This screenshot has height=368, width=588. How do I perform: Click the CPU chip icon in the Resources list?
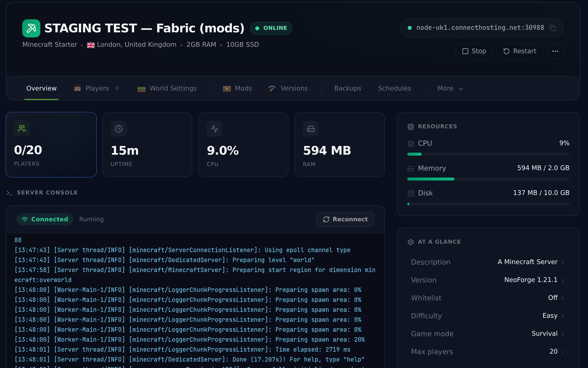[x=411, y=143]
